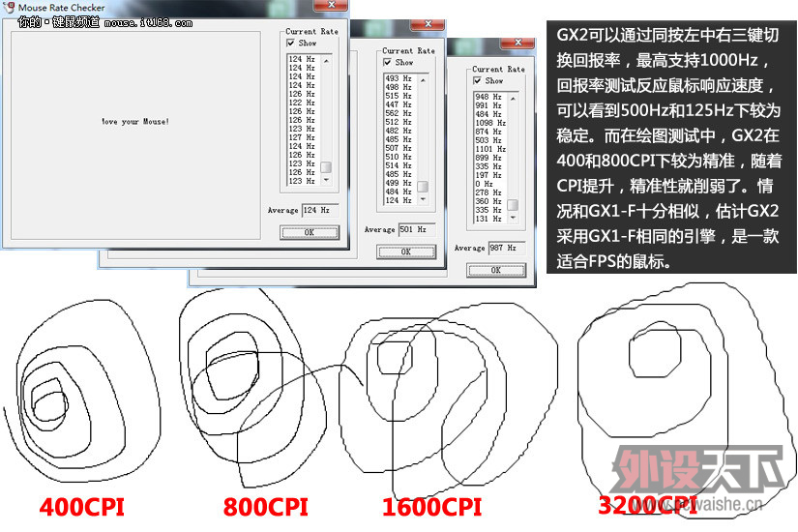This screenshot has width=798, height=532.
Task: Select the '562 Hz' list entry
Action: pyautogui.click(x=399, y=113)
